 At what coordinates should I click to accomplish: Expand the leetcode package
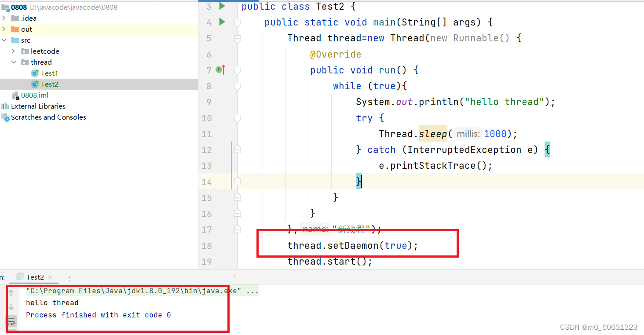tap(14, 51)
